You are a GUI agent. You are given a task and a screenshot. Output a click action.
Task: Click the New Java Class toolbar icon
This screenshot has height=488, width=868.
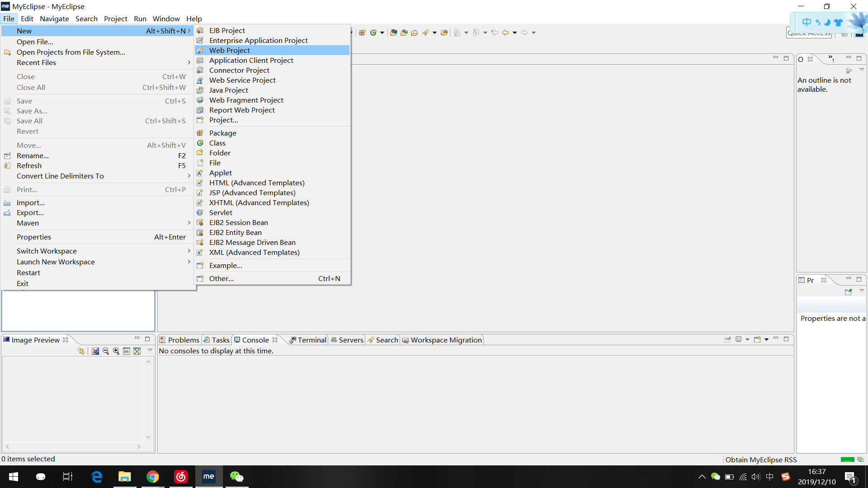pos(373,33)
